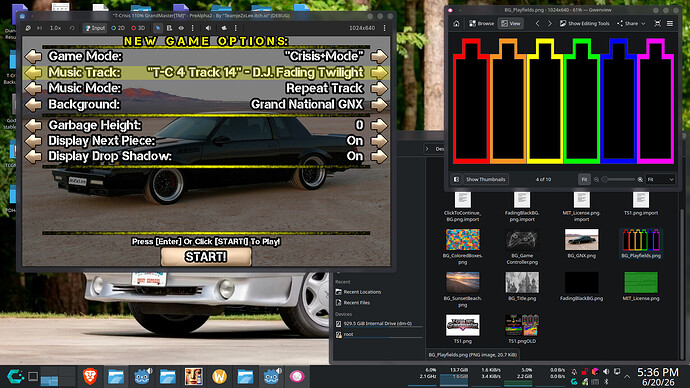Launch Brave browser from taskbar

(x=90, y=377)
